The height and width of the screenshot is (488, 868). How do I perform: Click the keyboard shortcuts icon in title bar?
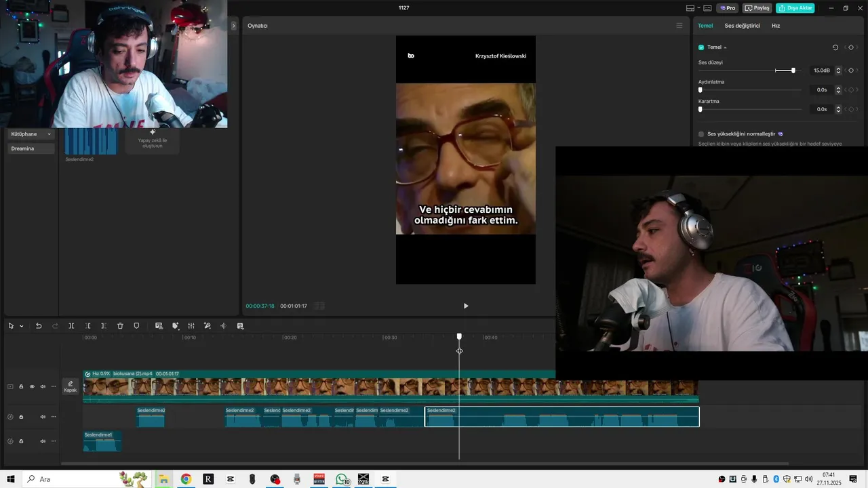[707, 8]
